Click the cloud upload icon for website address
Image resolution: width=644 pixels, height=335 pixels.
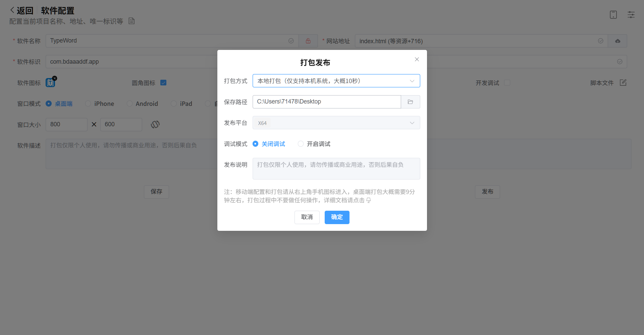tap(618, 41)
